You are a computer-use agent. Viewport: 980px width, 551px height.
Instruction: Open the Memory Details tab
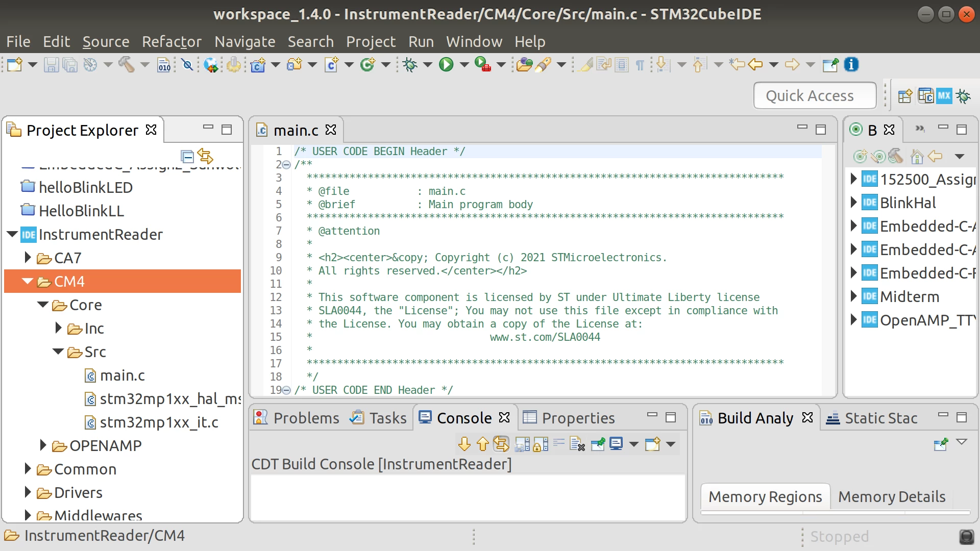pyautogui.click(x=892, y=496)
